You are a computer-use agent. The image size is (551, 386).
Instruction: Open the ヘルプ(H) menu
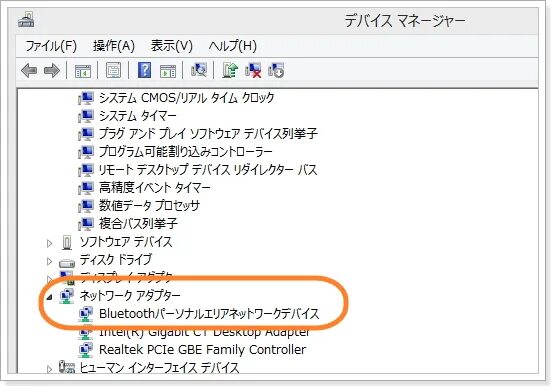tap(233, 46)
